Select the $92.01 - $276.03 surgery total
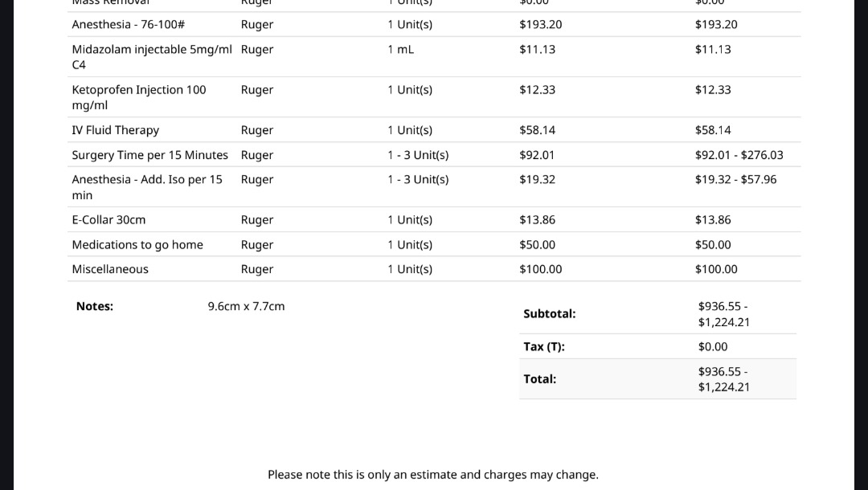 (x=739, y=155)
